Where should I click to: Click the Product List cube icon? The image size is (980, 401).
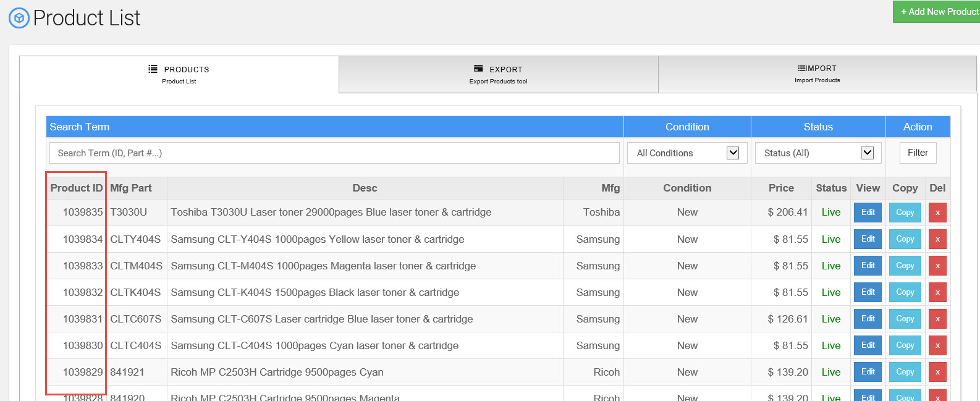pyautogui.click(x=19, y=18)
